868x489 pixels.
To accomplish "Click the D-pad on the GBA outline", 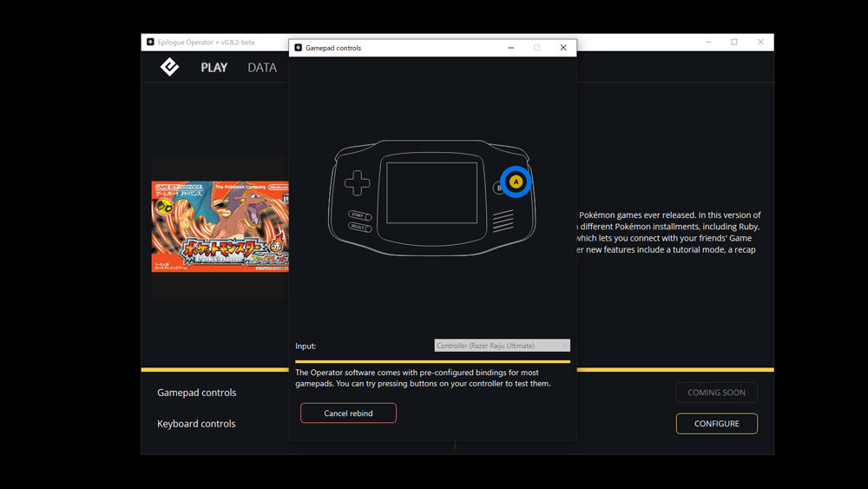I will (357, 183).
